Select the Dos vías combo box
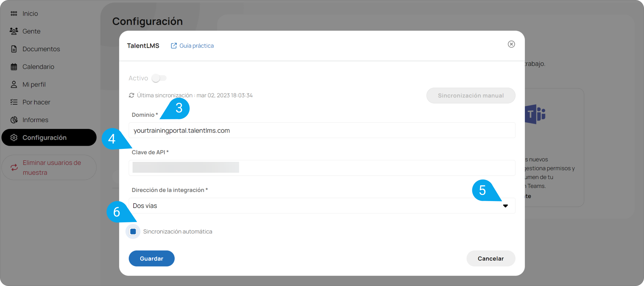Screen dimensions: 644x286 click(322, 206)
